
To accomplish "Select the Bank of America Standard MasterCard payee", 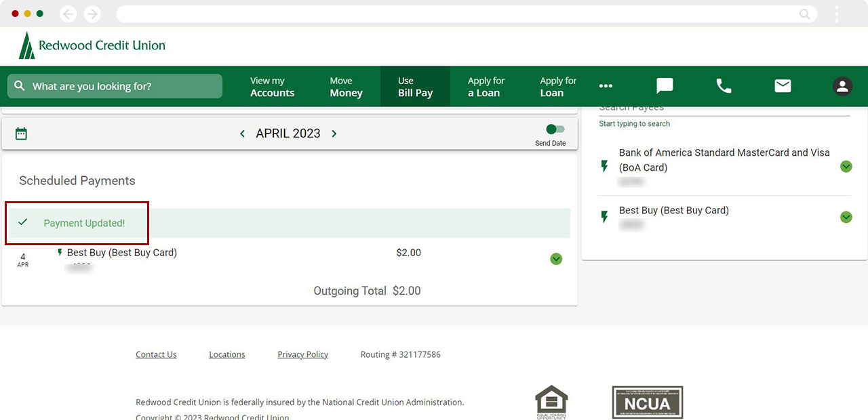I will [724, 167].
